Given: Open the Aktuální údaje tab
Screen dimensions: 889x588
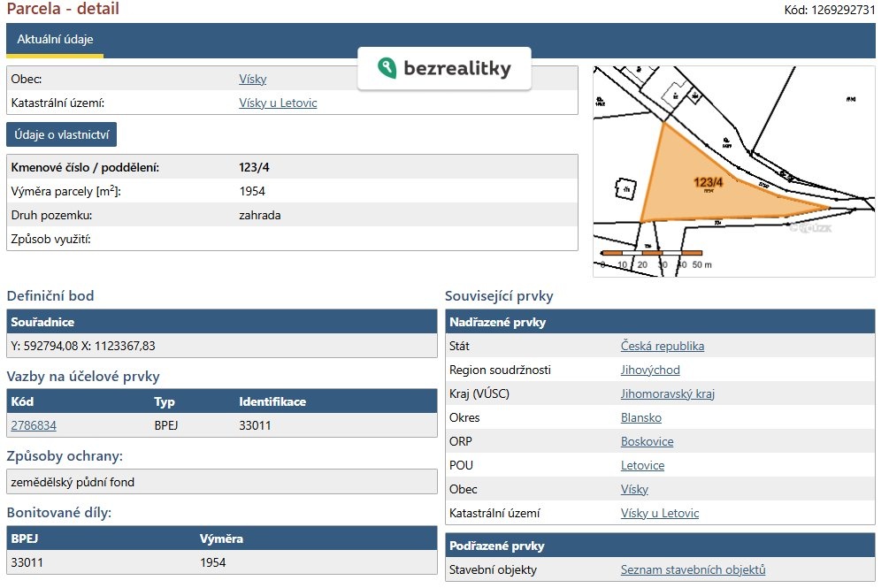Looking at the screenshot, I should (x=55, y=40).
